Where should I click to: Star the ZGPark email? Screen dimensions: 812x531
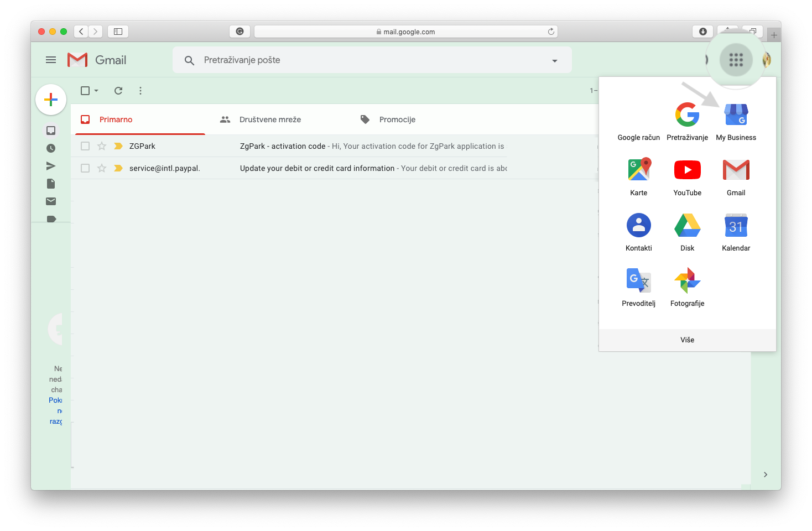102,146
